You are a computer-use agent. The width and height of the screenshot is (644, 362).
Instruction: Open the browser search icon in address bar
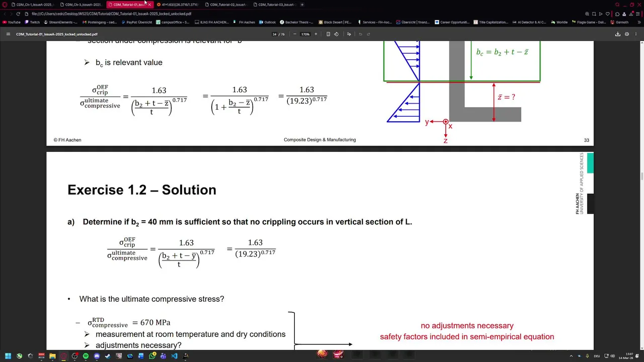(587, 14)
